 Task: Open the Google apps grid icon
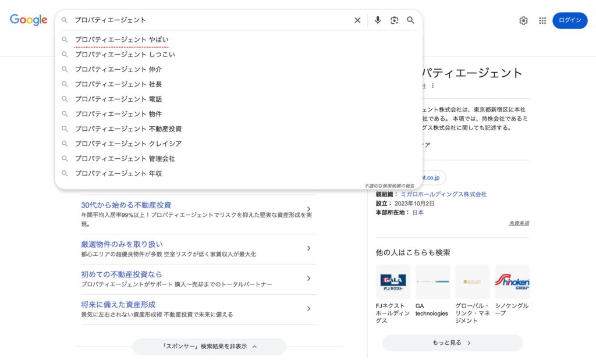(x=542, y=20)
